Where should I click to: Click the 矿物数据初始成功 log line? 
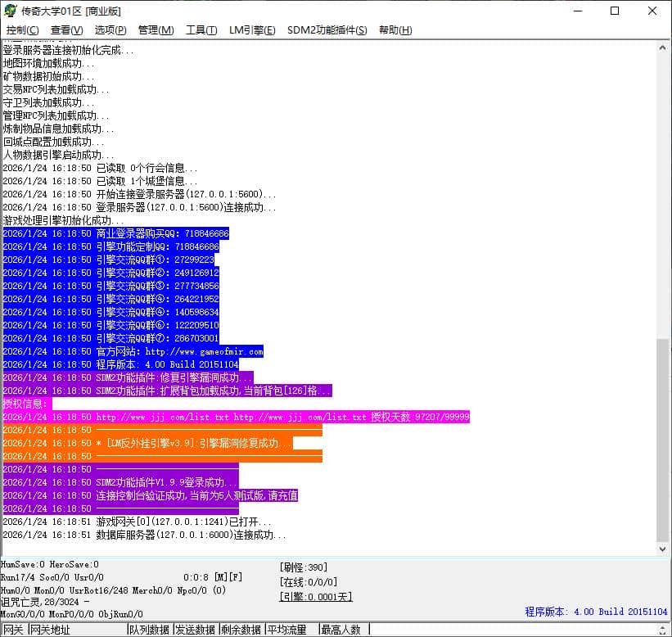(x=48, y=76)
